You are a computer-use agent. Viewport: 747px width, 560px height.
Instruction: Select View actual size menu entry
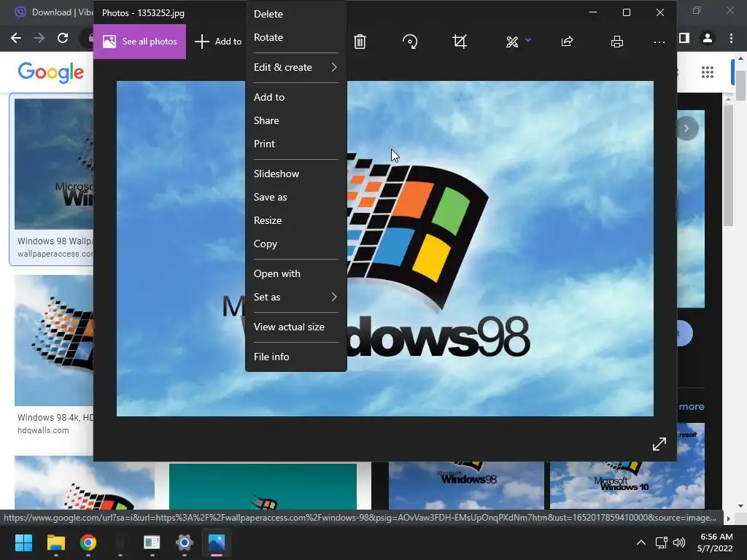coord(295,327)
